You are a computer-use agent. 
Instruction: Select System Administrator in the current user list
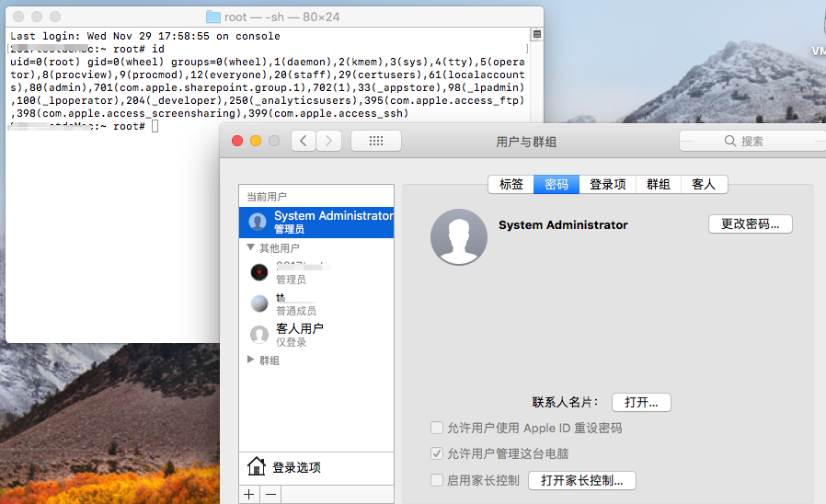tap(316, 223)
